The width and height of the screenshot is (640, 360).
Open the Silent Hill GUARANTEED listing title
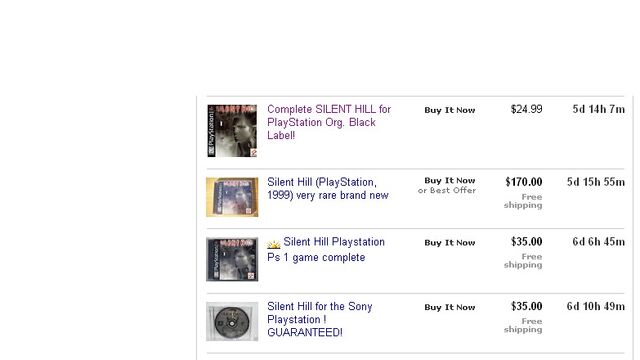(320, 319)
